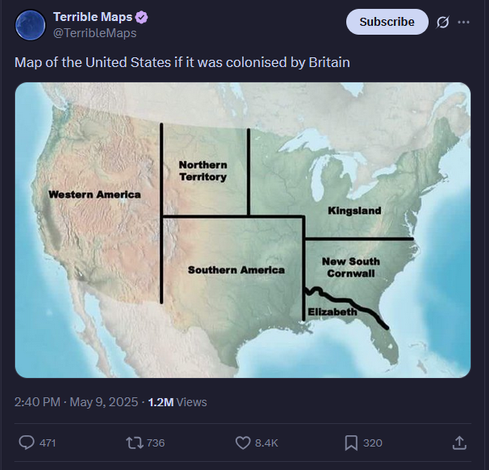Click the repost arrows icon
This screenshot has height=470, width=489.
pyautogui.click(x=134, y=443)
